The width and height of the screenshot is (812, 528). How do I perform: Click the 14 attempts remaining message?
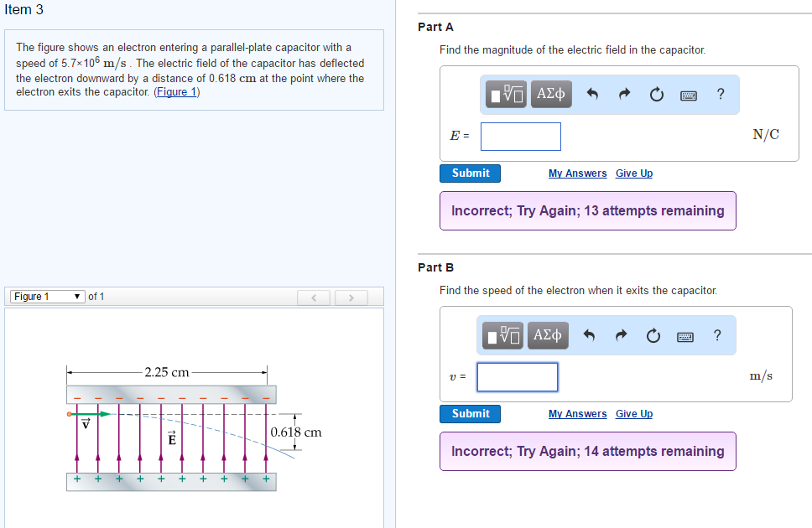pos(588,452)
